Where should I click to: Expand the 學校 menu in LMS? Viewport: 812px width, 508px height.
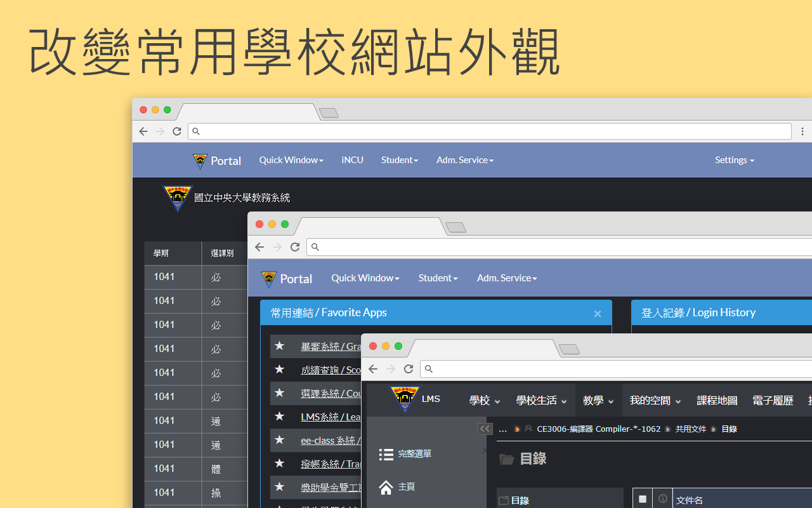485,401
